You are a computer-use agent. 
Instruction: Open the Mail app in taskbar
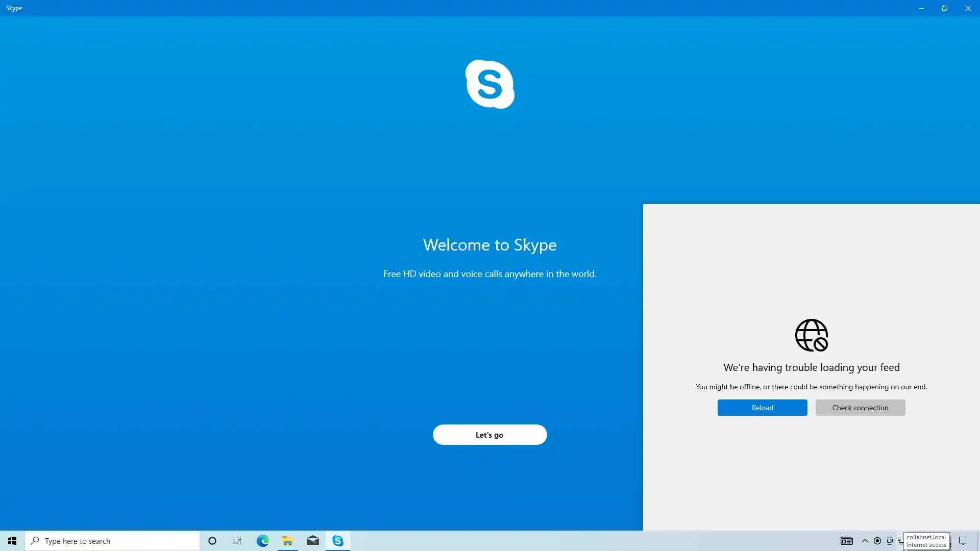(313, 541)
